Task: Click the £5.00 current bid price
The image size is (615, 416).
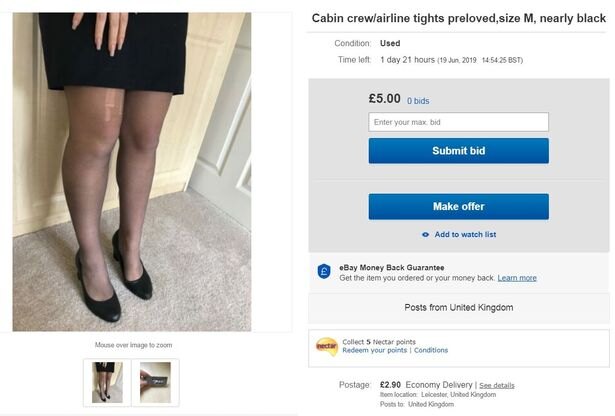Action: click(384, 99)
